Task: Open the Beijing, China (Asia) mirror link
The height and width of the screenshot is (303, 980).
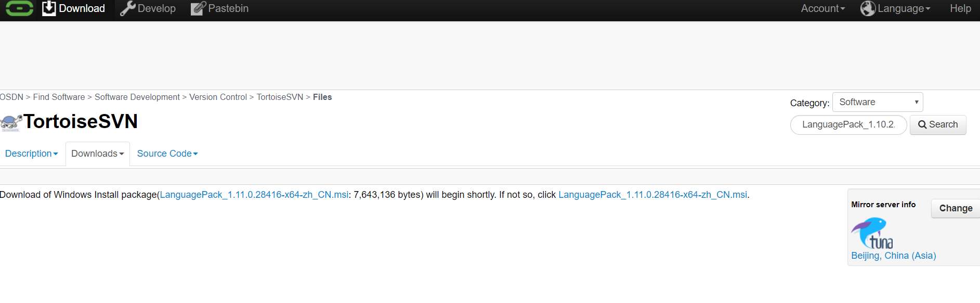Action: click(x=893, y=256)
